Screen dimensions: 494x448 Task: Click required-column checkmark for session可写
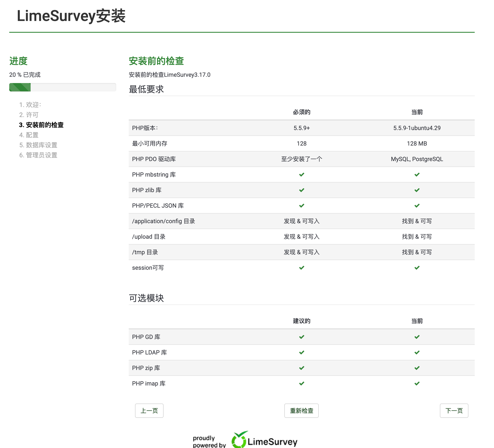[302, 268]
